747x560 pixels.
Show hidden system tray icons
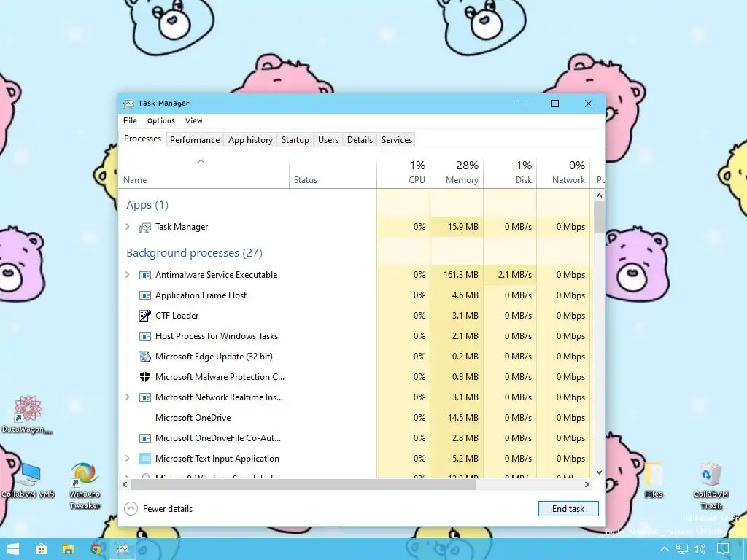(x=664, y=550)
